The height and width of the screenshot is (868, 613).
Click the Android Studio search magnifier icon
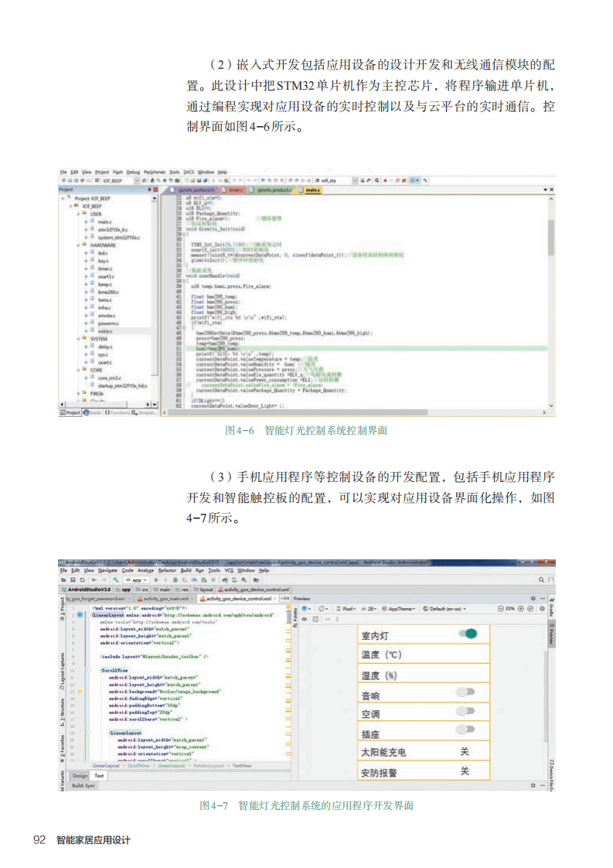(x=542, y=579)
